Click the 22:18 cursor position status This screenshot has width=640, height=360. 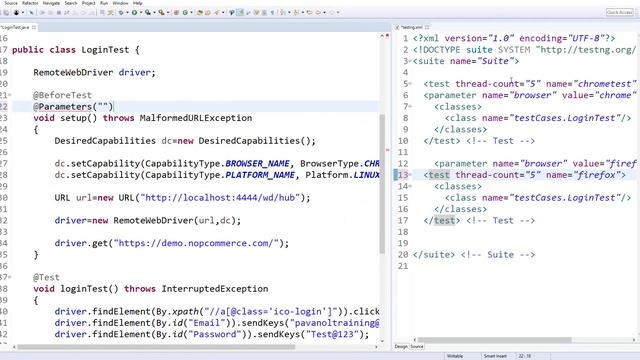525,356
